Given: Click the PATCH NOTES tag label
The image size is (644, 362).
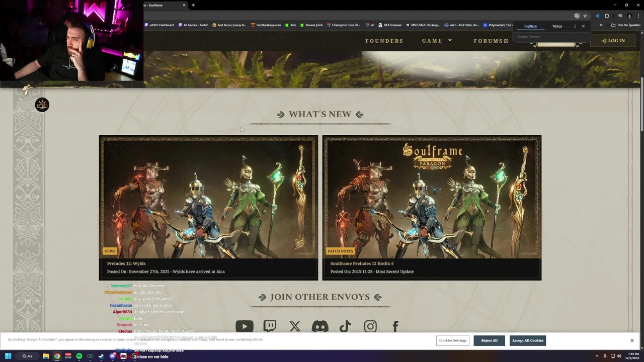Looking at the screenshot, I should pos(340,251).
